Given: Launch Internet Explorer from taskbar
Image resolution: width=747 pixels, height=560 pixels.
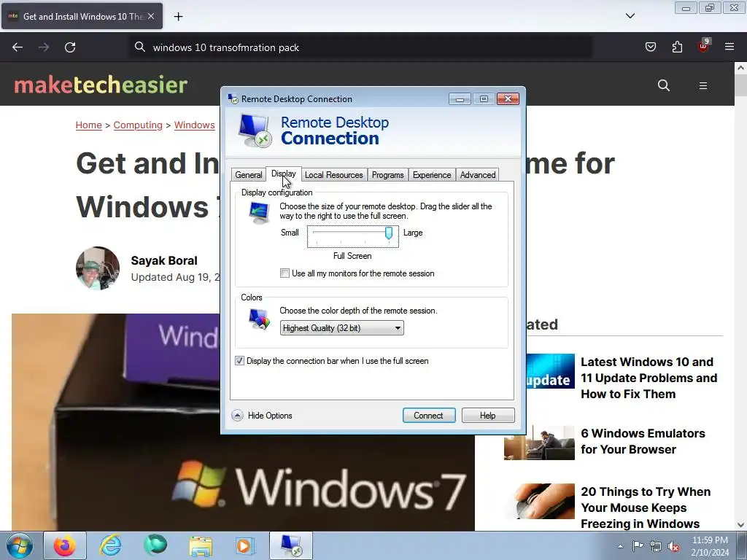Looking at the screenshot, I should pyautogui.click(x=111, y=545).
